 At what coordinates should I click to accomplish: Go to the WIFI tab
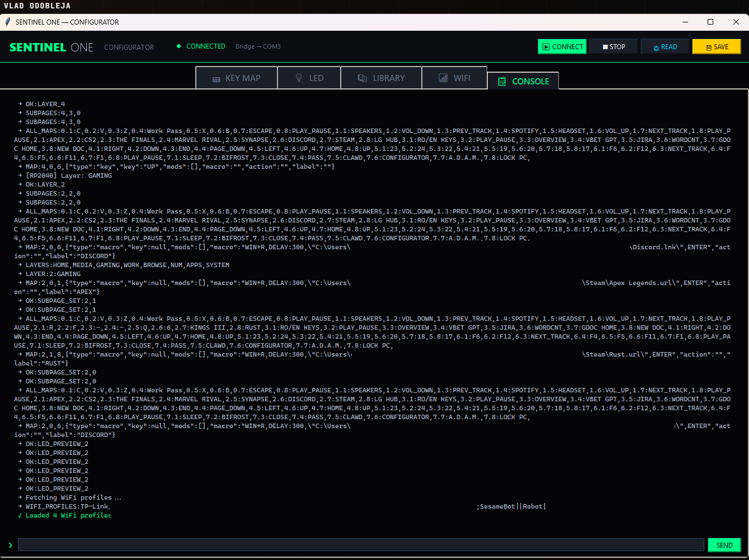coord(454,78)
